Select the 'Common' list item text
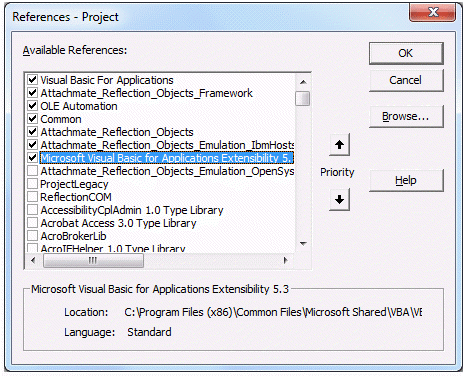 [x=61, y=119]
